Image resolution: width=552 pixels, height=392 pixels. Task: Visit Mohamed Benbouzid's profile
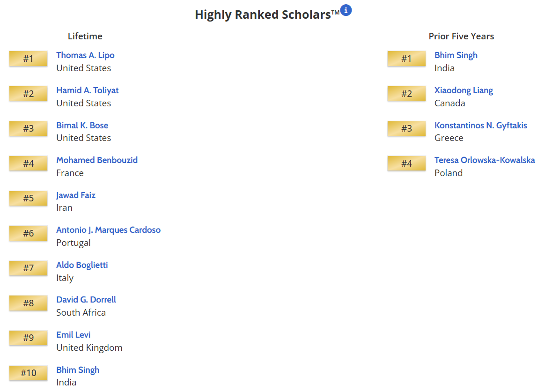pos(97,160)
